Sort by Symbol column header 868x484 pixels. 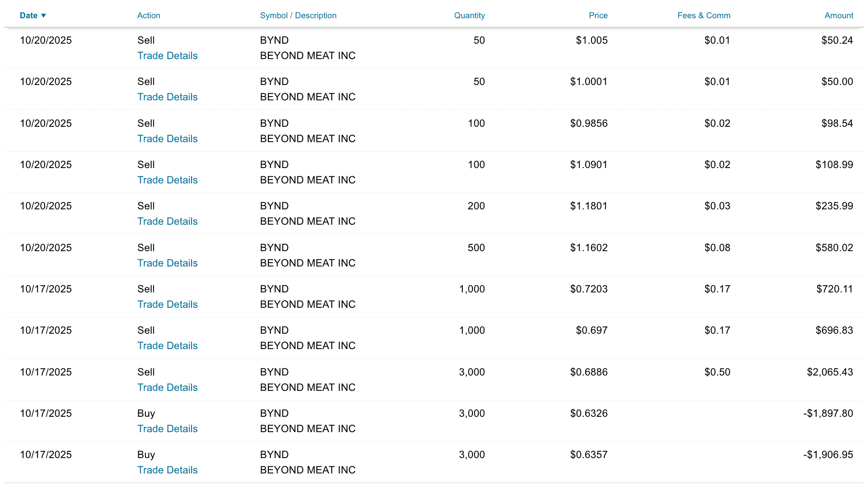click(274, 15)
